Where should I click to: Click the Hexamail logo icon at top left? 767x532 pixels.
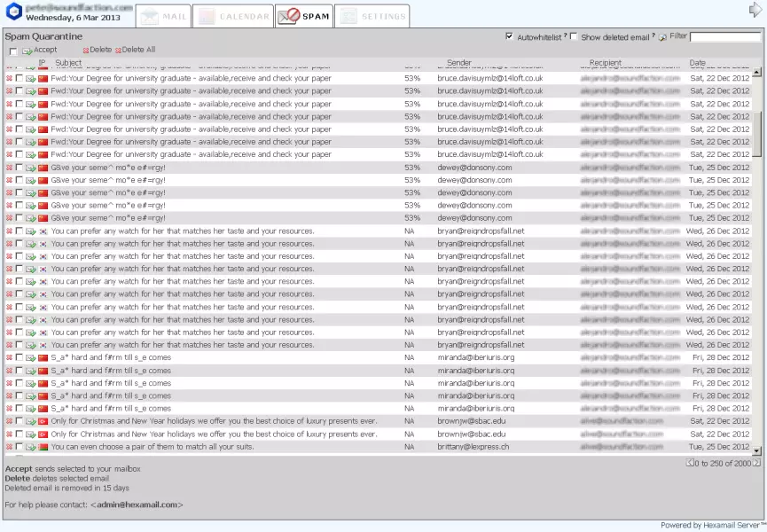point(13,12)
